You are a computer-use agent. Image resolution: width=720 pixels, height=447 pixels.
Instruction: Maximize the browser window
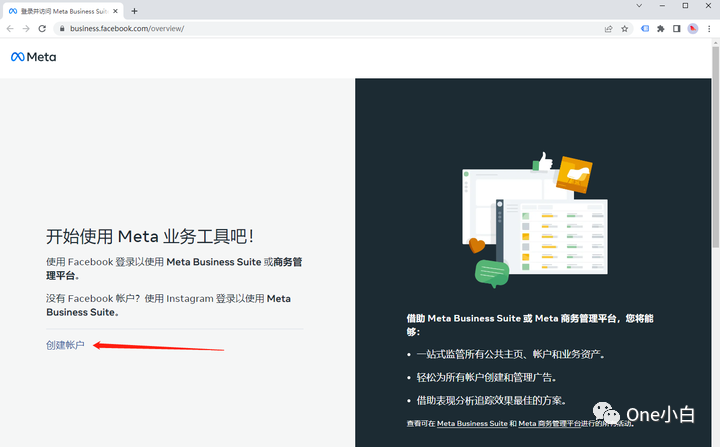tap(685, 6)
